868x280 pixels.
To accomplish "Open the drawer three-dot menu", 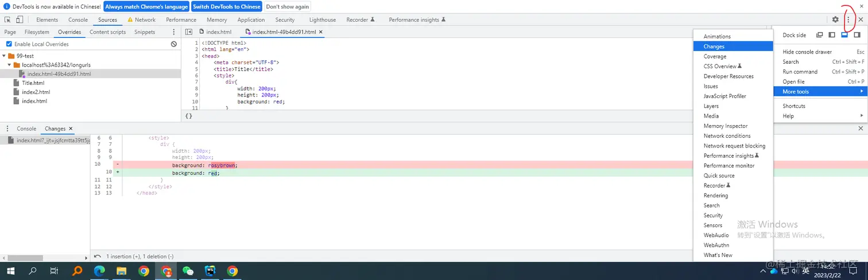I will point(8,129).
